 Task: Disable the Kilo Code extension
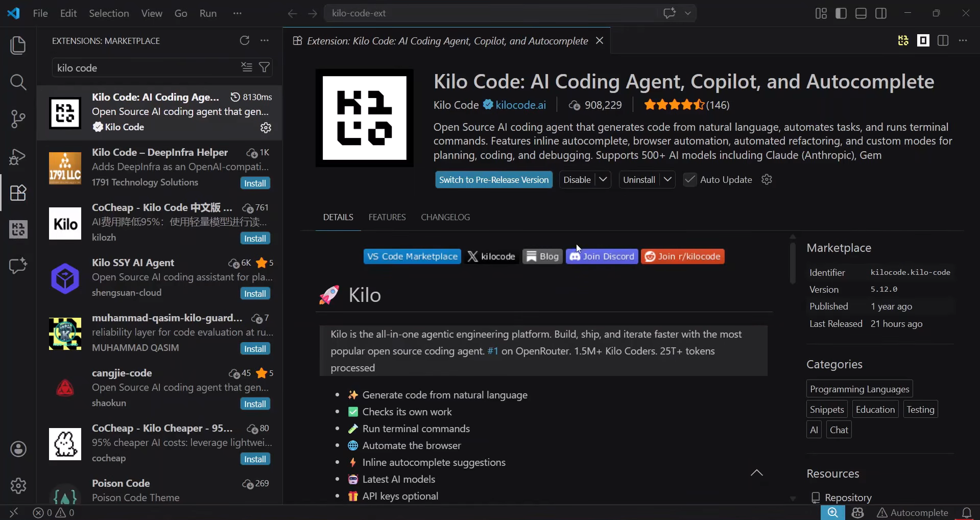577,180
